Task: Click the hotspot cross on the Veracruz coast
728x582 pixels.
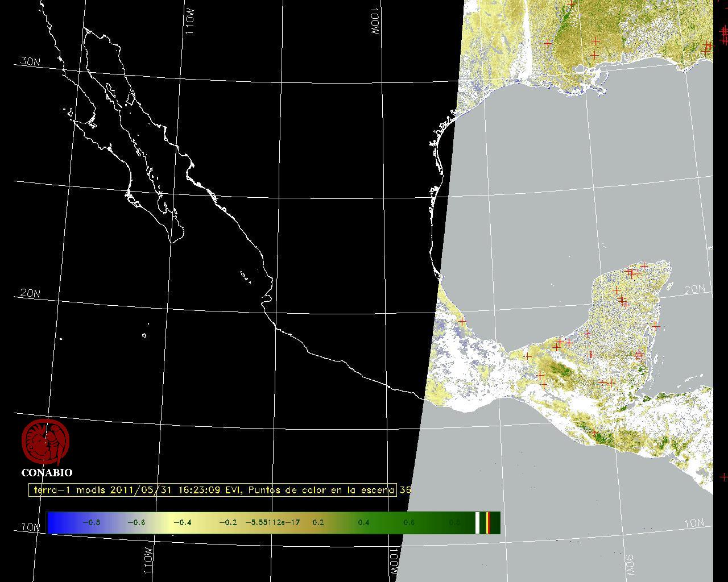Action: click(462, 322)
